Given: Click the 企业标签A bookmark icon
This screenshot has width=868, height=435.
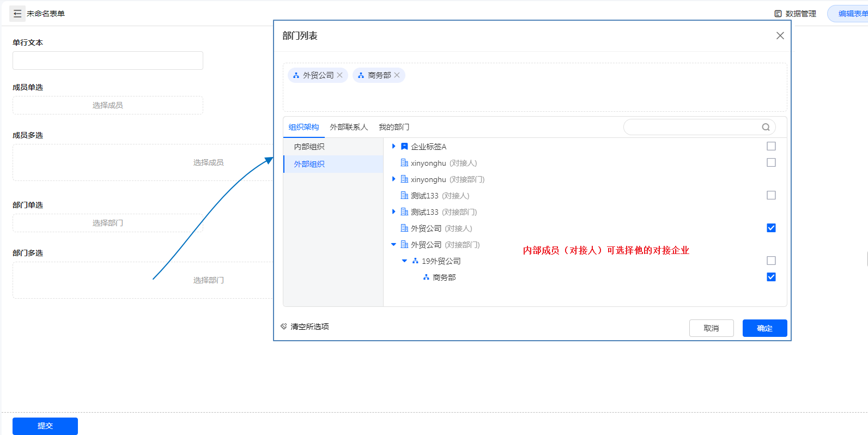Looking at the screenshot, I should (x=404, y=147).
